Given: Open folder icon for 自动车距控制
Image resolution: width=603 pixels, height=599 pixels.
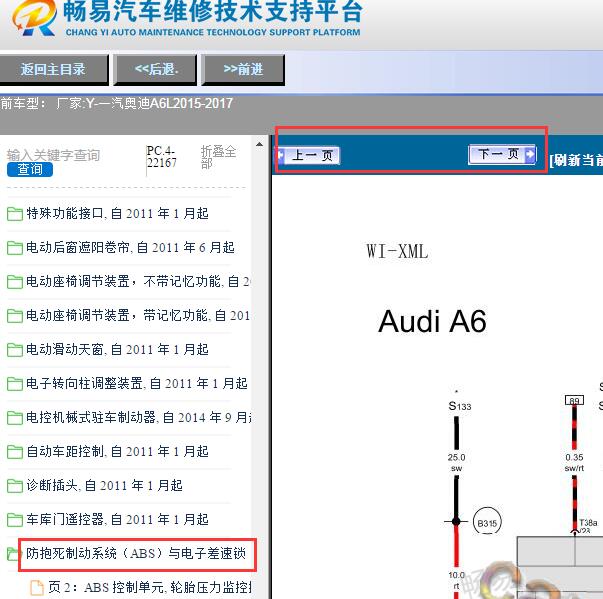Looking at the screenshot, I should (x=15, y=451).
